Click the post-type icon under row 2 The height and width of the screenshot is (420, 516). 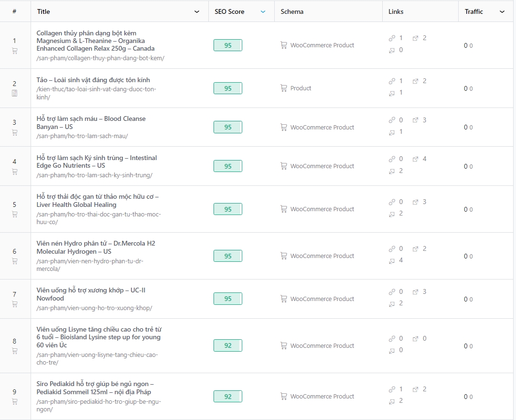point(14,93)
